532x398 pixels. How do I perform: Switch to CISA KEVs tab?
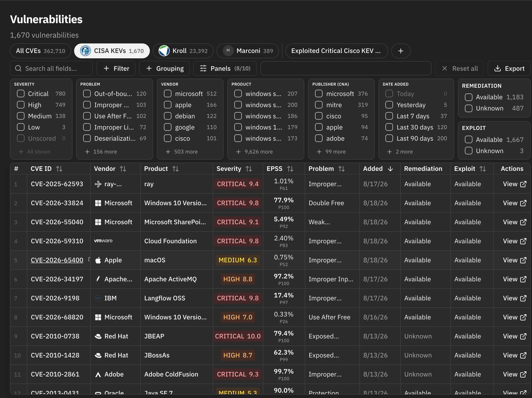point(112,51)
